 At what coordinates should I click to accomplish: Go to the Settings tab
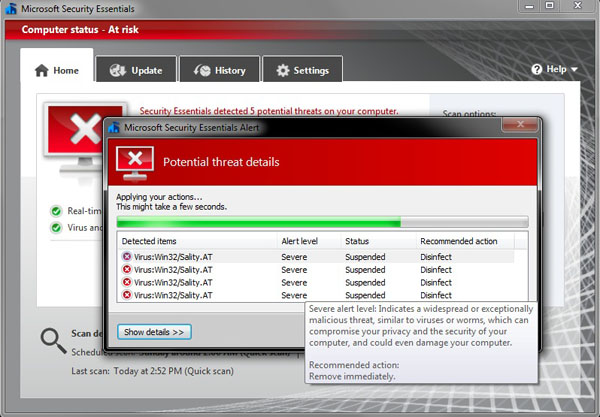pos(302,69)
